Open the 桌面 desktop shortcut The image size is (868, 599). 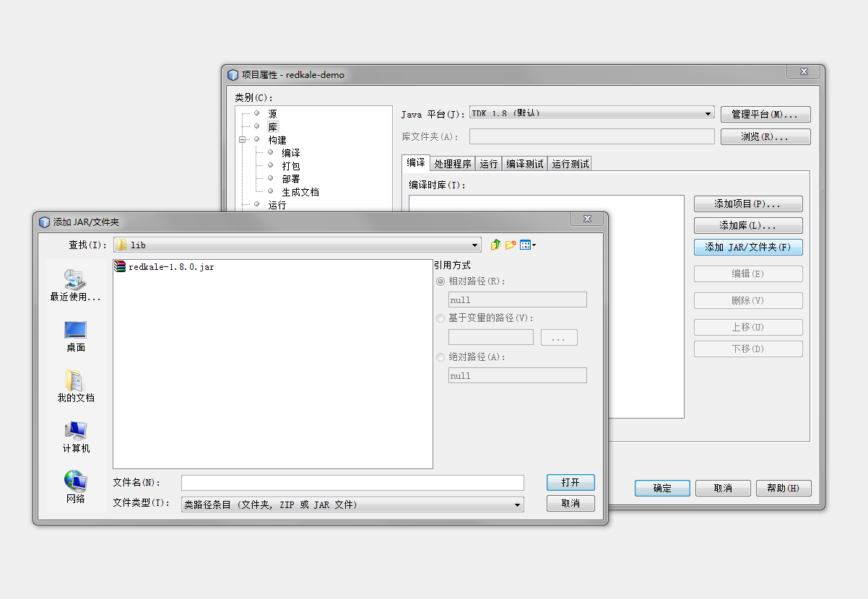[75, 336]
